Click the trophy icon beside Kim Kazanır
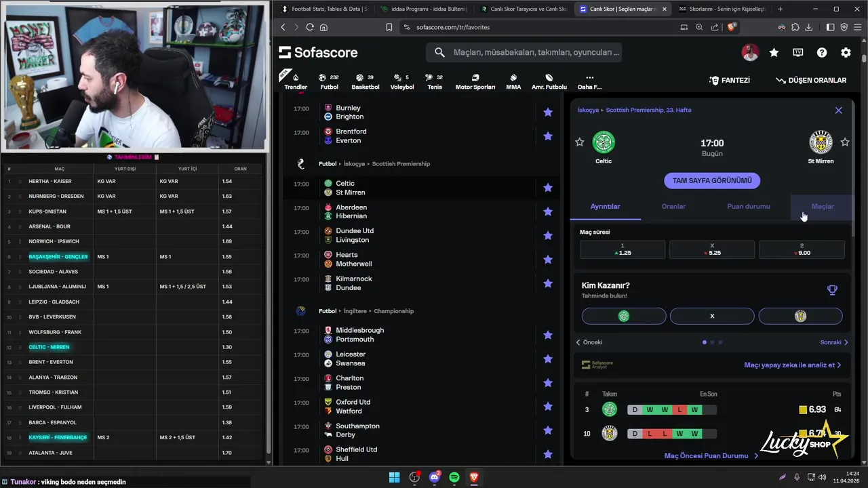868x488 pixels. (832, 290)
